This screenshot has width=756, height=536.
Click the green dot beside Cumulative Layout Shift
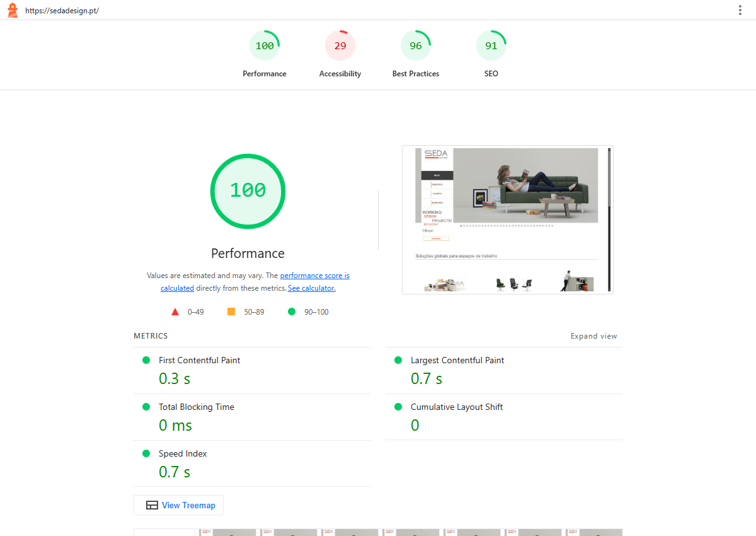coord(398,407)
